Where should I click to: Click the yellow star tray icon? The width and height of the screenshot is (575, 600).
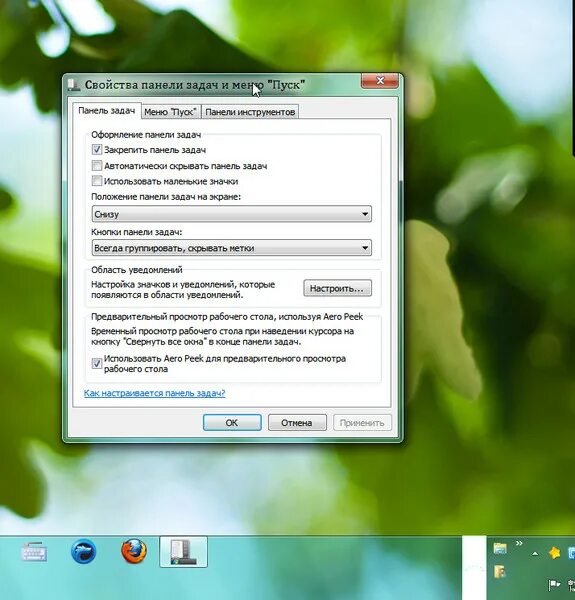554,553
